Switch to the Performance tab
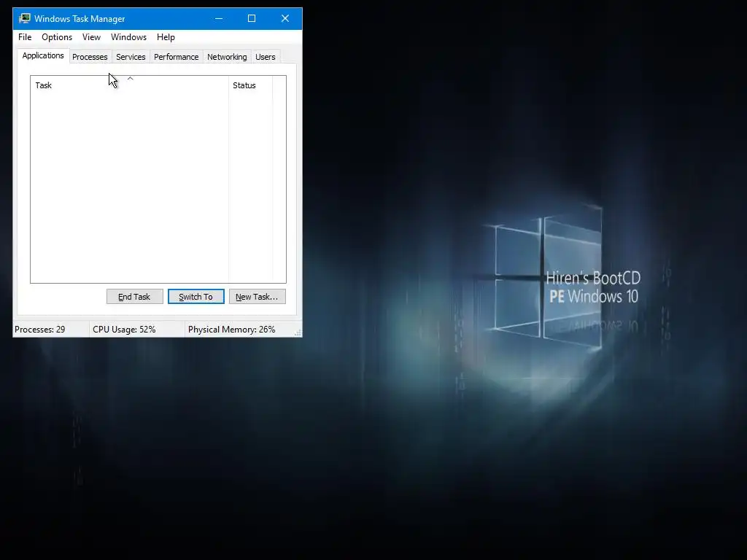This screenshot has height=560, width=747. [177, 57]
